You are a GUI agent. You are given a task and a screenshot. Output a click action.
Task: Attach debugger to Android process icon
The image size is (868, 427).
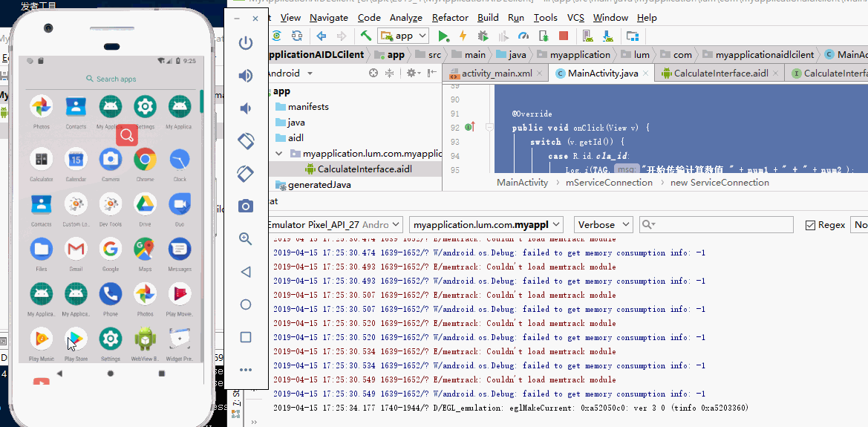[544, 36]
